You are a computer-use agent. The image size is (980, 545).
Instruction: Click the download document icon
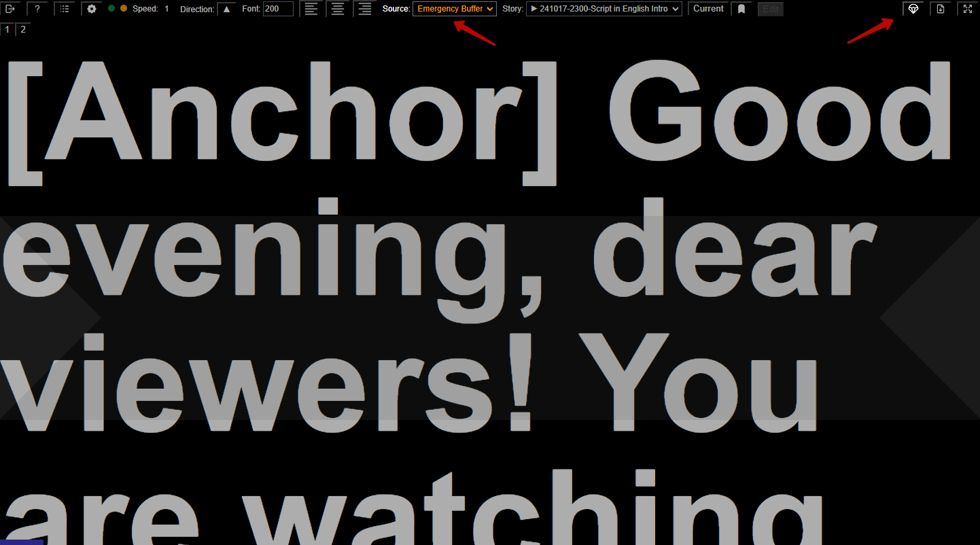tap(941, 9)
